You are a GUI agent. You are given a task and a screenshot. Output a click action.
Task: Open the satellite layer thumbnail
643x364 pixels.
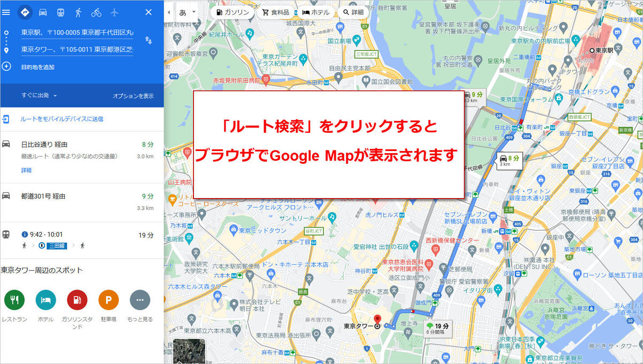[189, 351]
